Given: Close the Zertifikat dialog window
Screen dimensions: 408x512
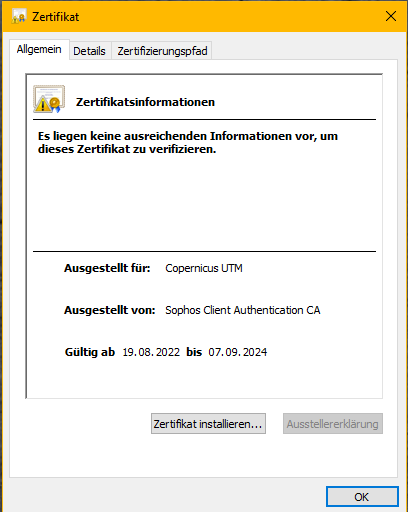Looking at the screenshot, I should (391, 16).
